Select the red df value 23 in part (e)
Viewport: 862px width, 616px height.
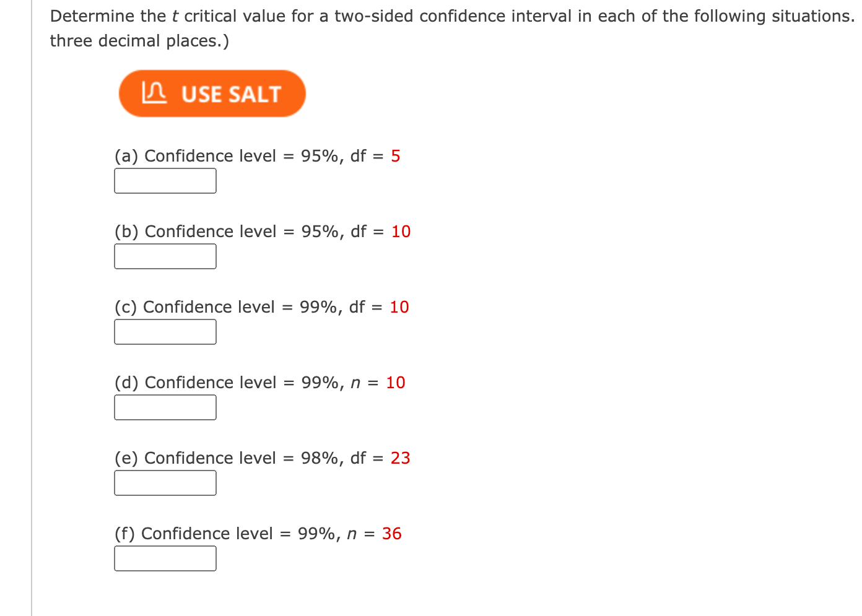(401, 459)
